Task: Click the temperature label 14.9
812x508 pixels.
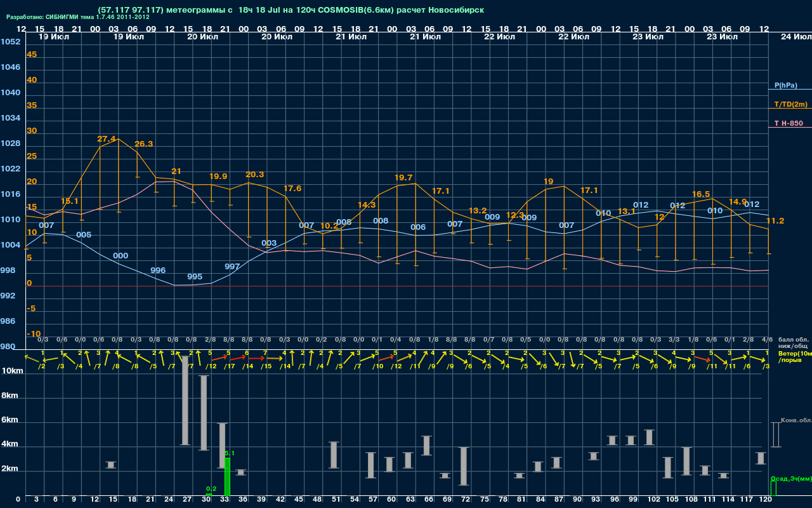Action: click(x=738, y=202)
